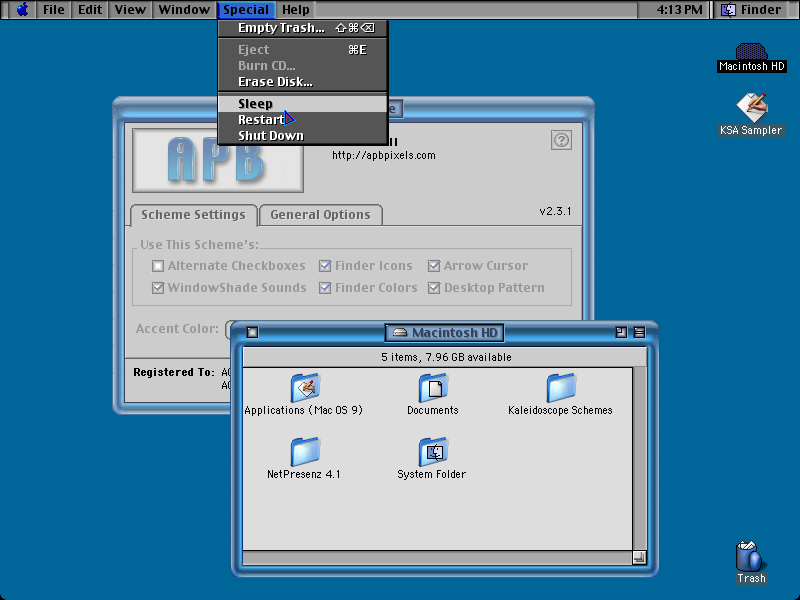
Task: Click the v2.3.1 version label
Action: [555, 211]
